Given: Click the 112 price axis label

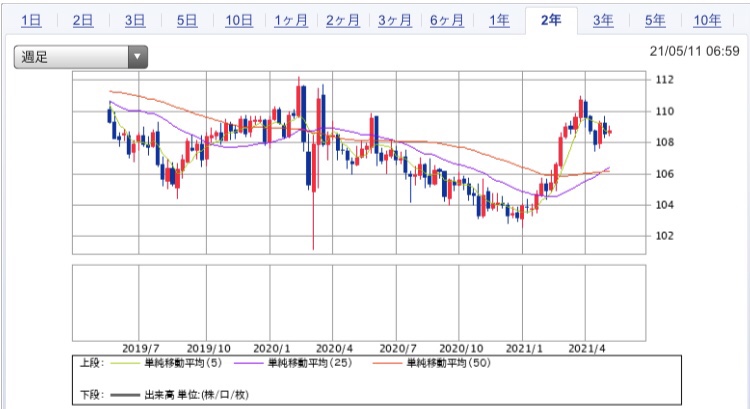Looking at the screenshot, I should tap(664, 79).
